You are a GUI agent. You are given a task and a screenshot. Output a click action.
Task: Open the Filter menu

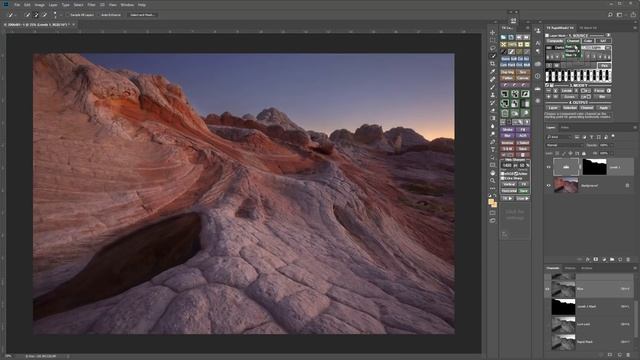[91, 5]
